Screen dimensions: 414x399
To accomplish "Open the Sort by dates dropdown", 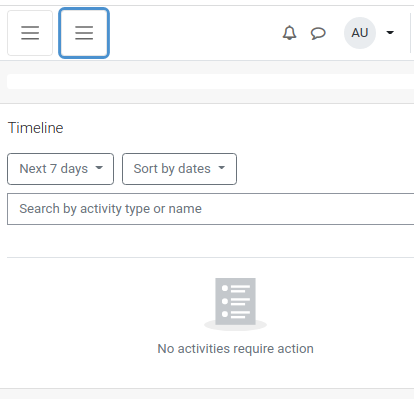I will pyautogui.click(x=179, y=169).
